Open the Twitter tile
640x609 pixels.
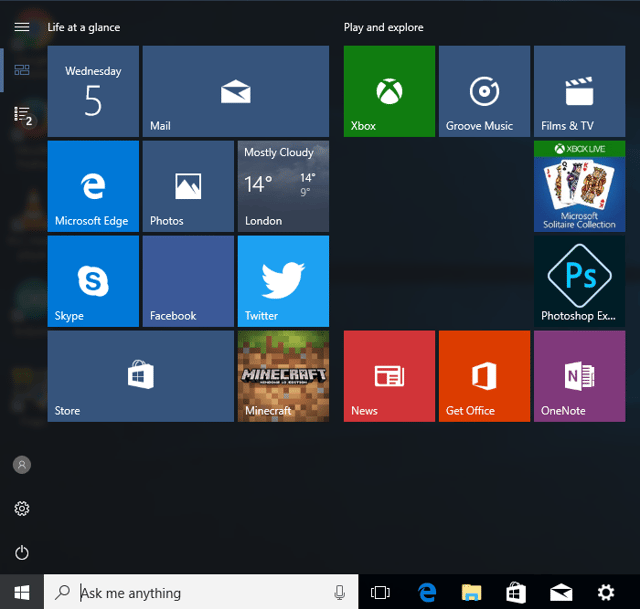click(283, 281)
